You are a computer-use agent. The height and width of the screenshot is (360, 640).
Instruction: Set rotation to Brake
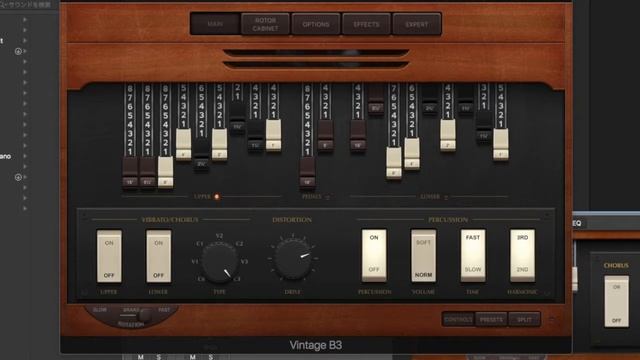click(x=131, y=310)
